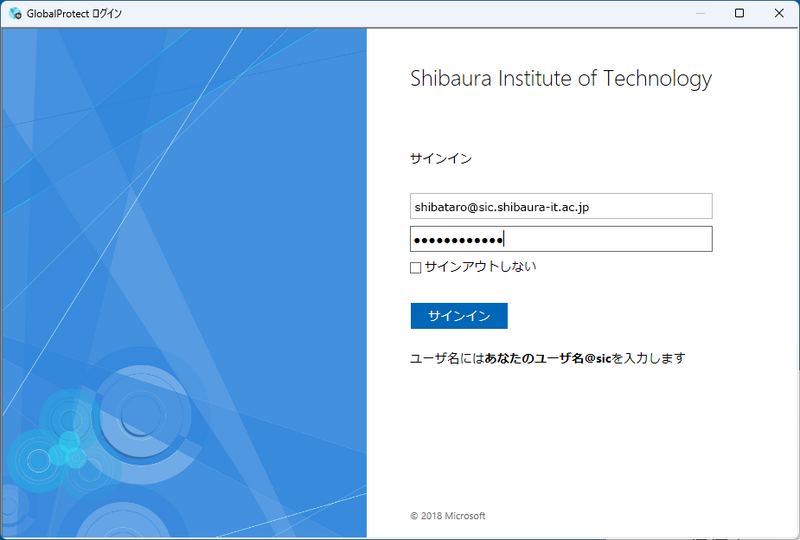Click the blue サインイン button
800x540 pixels.
click(x=459, y=316)
